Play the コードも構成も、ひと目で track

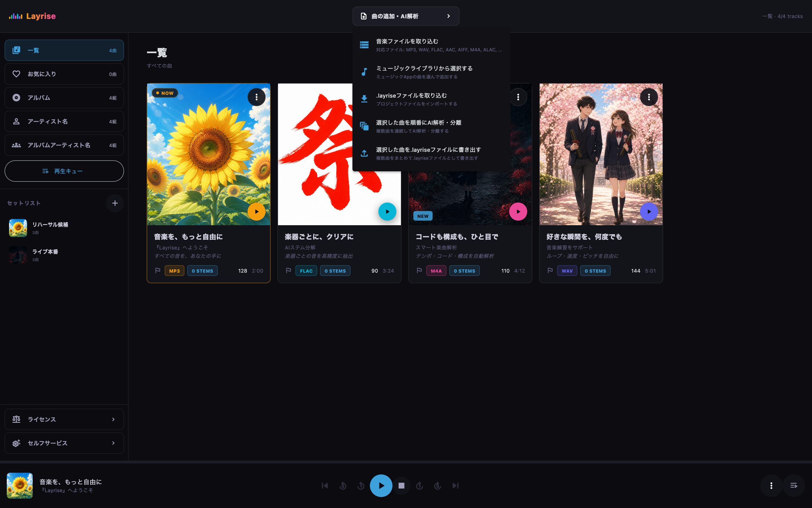click(518, 212)
